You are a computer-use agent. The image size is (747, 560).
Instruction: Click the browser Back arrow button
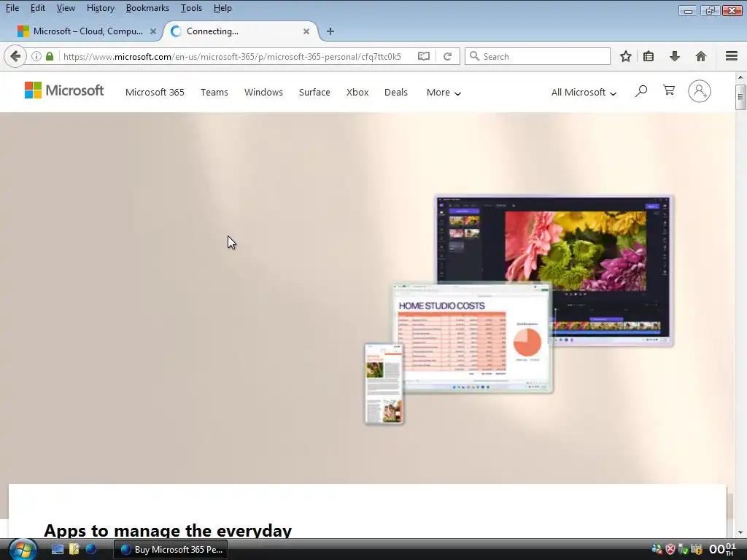(x=15, y=56)
